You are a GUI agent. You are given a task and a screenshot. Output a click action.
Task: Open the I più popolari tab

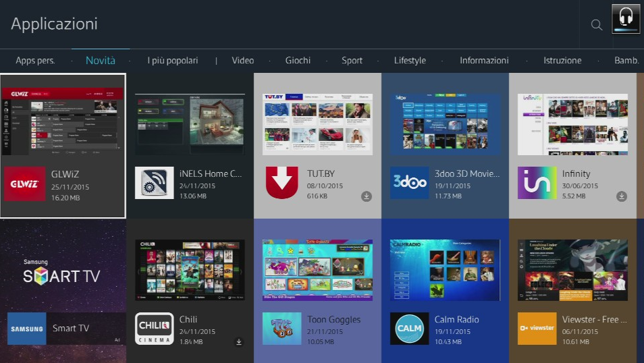[x=173, y=60]
